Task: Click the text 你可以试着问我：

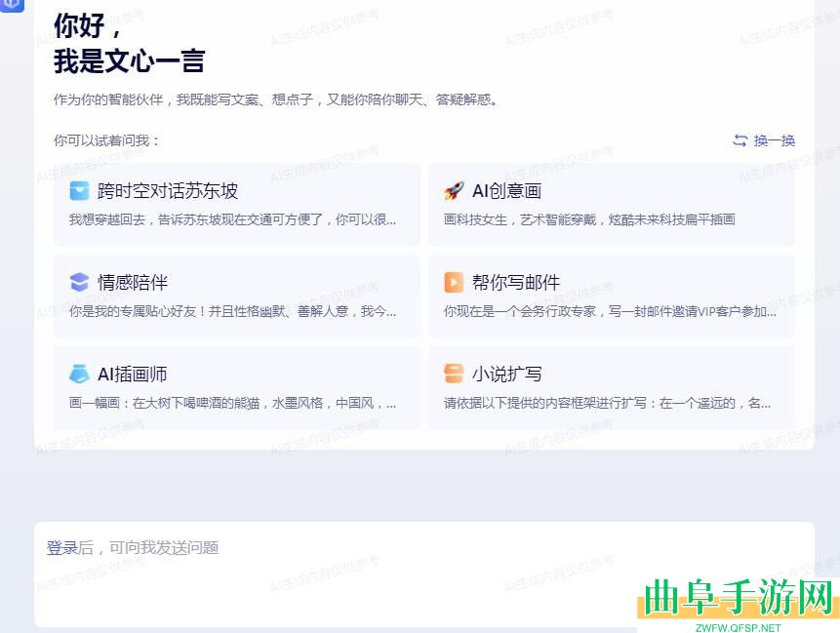Action: [106, 140]
